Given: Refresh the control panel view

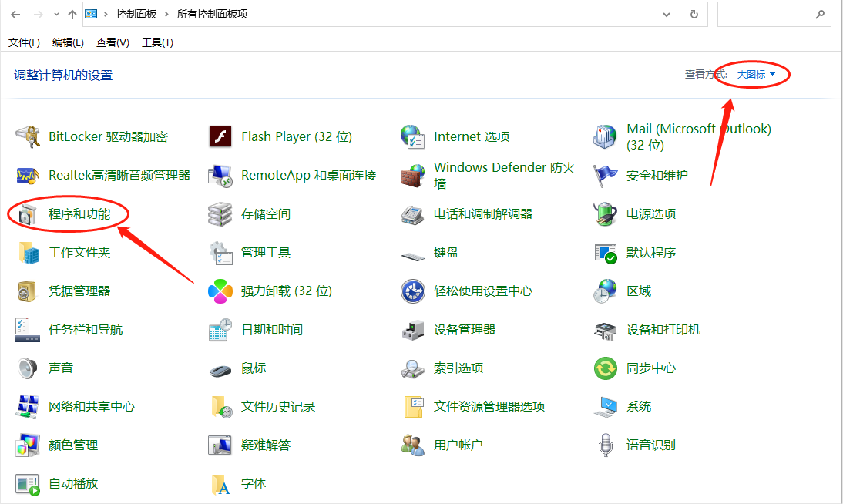Looking at the screenshot, I should point(694,15).
